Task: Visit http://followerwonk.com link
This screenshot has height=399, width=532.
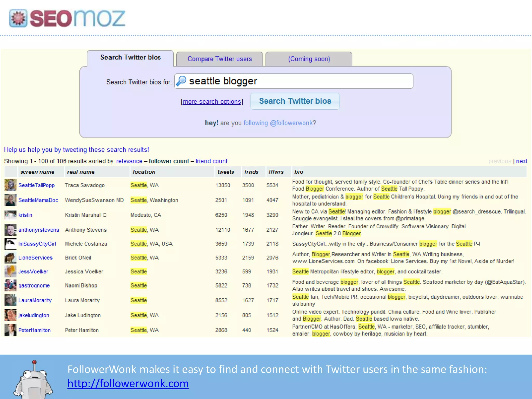Action: (x=128, y=383)
